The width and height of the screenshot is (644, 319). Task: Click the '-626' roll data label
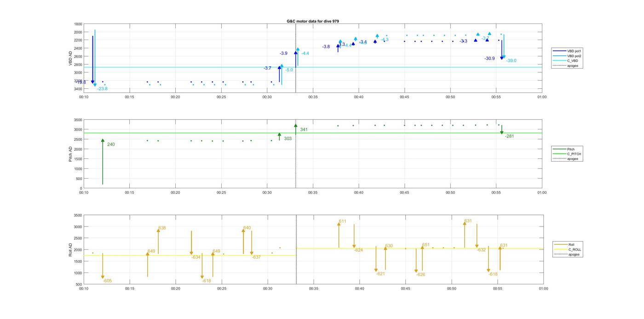[420, 275]
